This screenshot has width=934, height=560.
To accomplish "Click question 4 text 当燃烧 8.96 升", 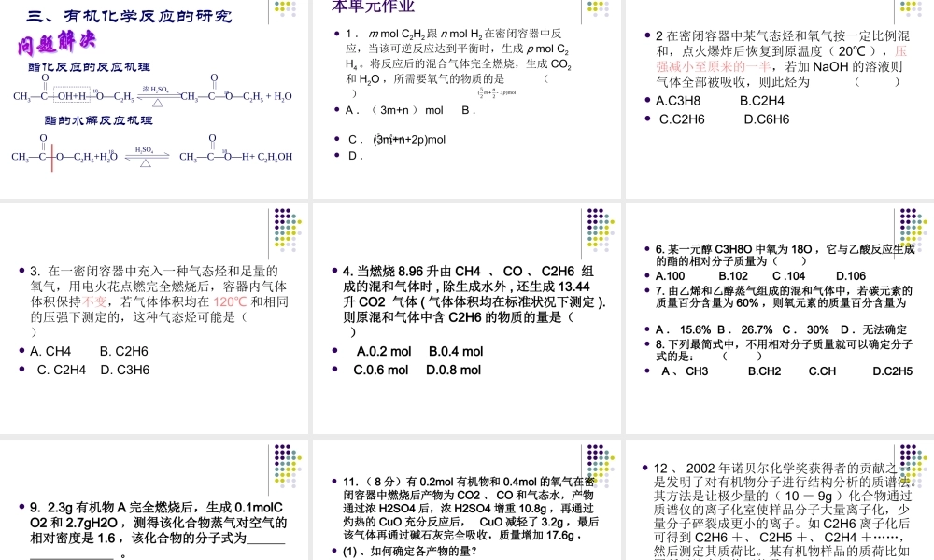I will point(474,301).
